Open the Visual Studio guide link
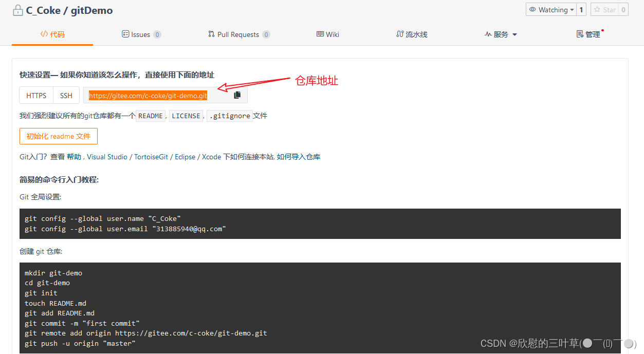Image resolution: width=644 pixels, height=354 pixels. (x=107, y=157)
